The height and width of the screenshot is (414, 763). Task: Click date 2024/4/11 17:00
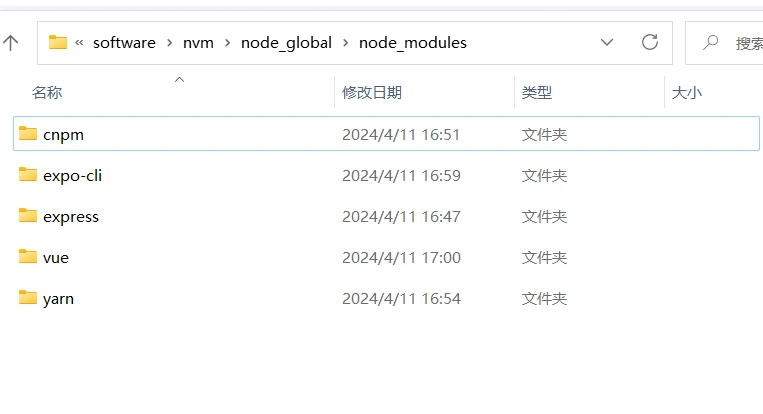[401, 257]
